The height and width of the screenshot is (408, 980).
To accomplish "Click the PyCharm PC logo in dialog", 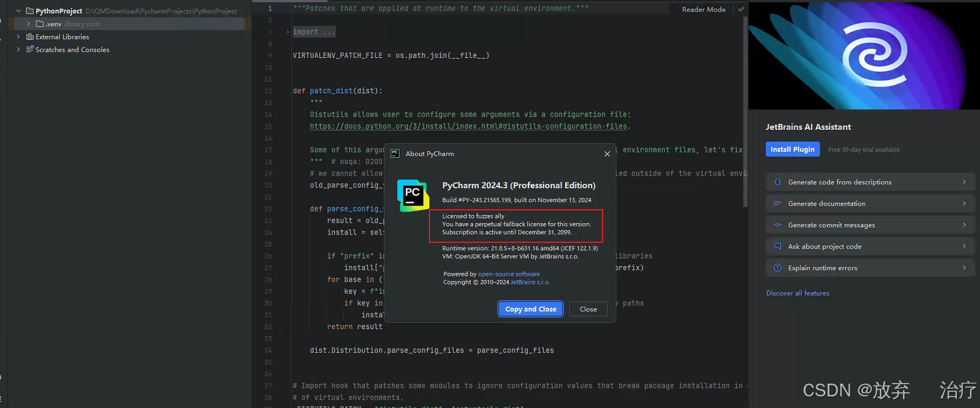I will click(413, 195).
